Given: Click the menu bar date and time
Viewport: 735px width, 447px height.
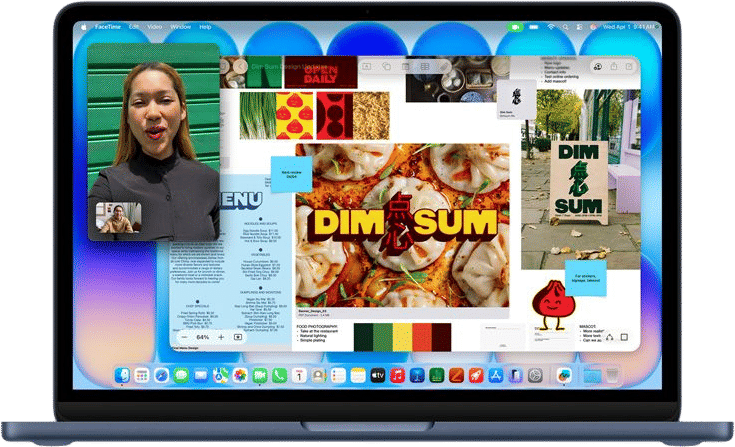Looking at the screenshot, I should point(628,27).
